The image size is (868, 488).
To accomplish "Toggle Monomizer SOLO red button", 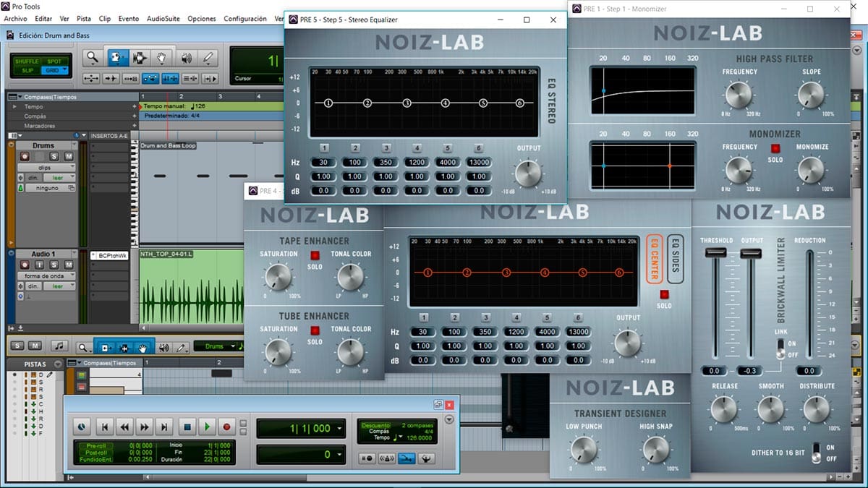I will coord(775,148).
